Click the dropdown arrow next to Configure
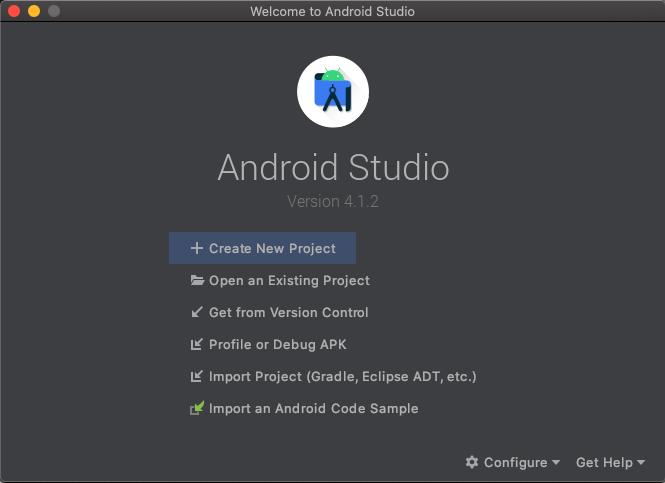 pos(556,462)
